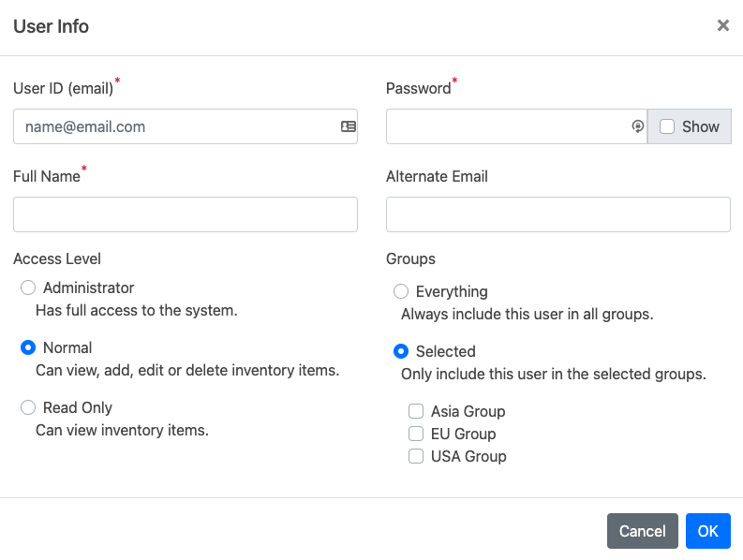Click 'Only include this user in the selected groups.' text
The height and width of the screenshot is (560, 743).
pos(554,374)
